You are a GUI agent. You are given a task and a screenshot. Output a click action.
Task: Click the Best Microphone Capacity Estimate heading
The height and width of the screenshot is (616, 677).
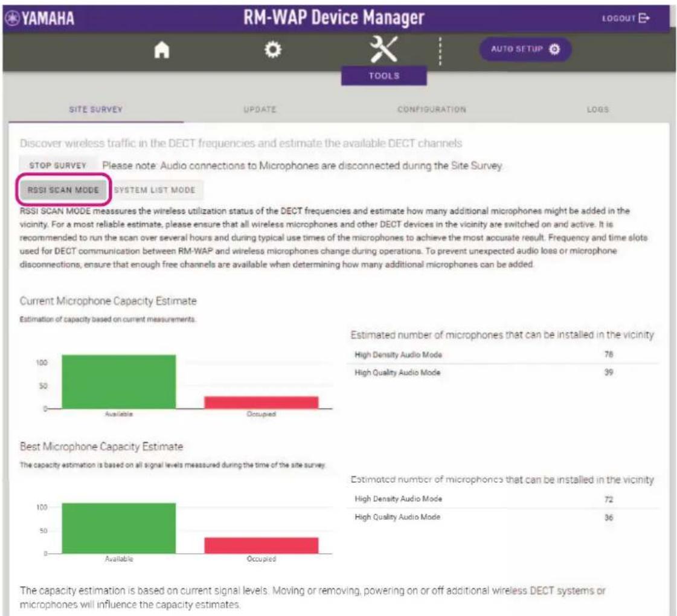(101, 446)
